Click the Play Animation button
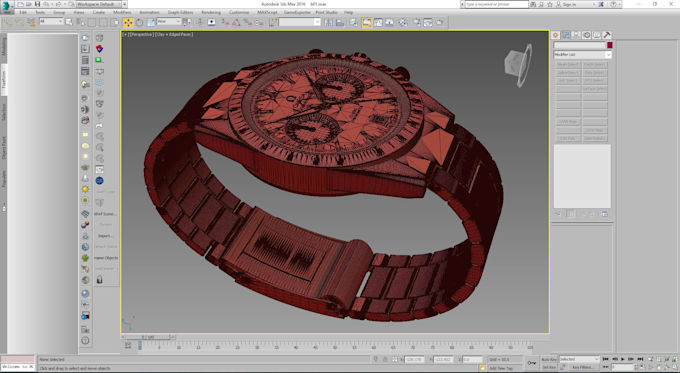680x373 pixels. pos(623,359)
